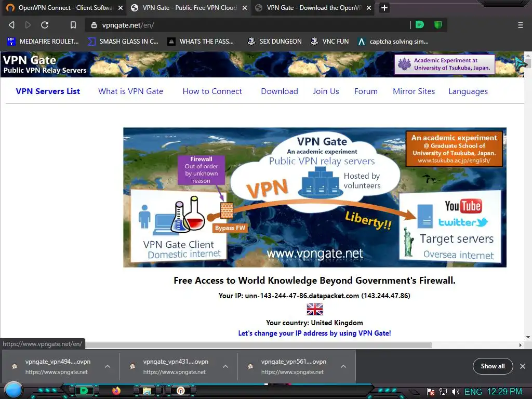Image resolution: width=532 pixels, height=399 pixels.
Task: Click the Action Center flag tray icon
Action: coord(431,392)
